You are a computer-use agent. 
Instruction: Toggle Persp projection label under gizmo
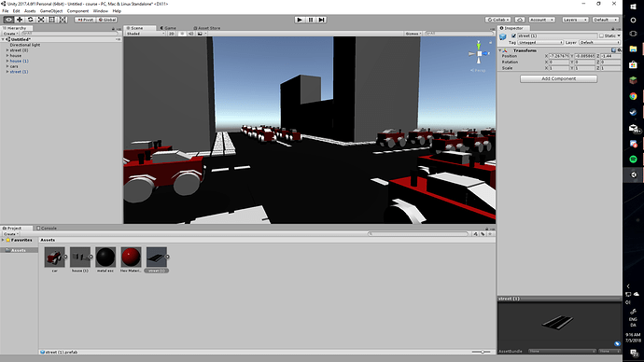click(478, 71)
